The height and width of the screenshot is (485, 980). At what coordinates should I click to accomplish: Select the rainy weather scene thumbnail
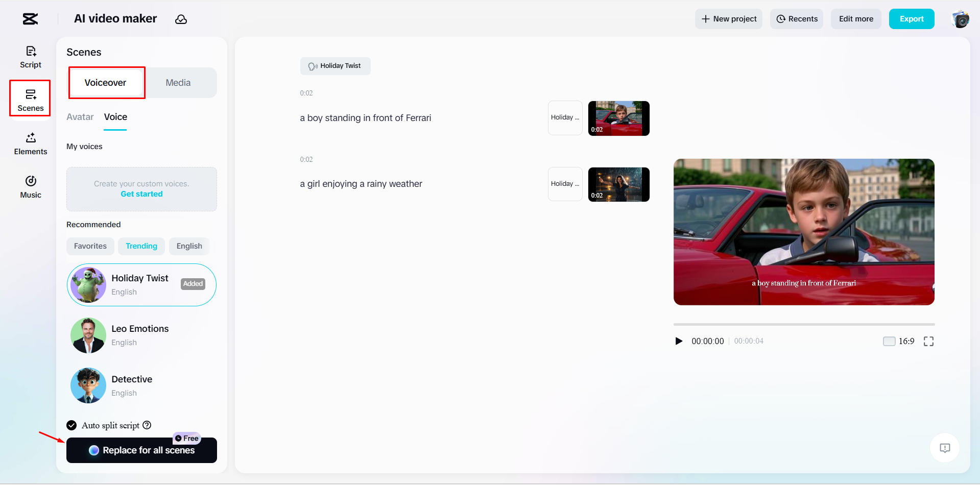coord(618,184)
